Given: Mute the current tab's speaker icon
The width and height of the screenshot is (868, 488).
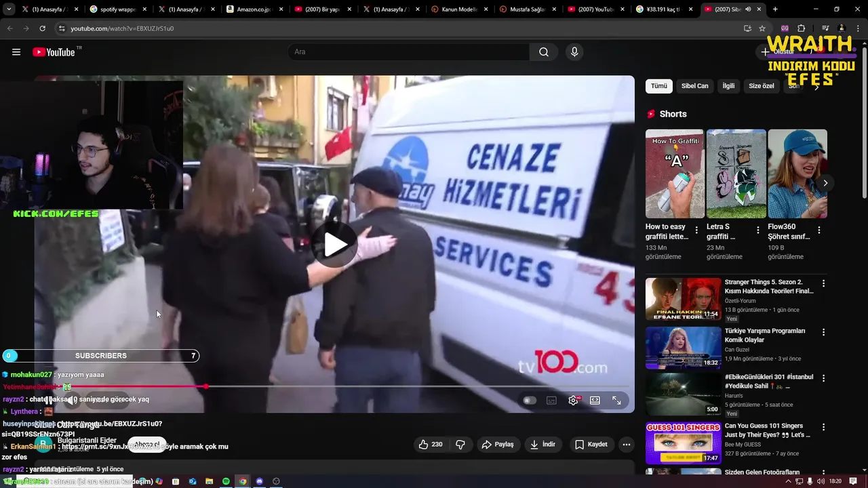Looking at the screenshot, I should pyautogui.click(x=748, y=9).
